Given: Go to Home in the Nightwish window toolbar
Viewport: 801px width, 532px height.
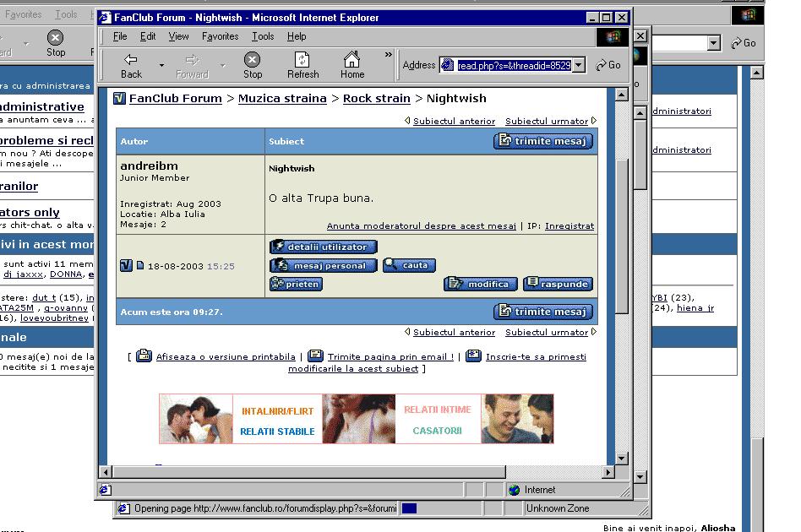Looking at the screenshot, I should (352, 66).
